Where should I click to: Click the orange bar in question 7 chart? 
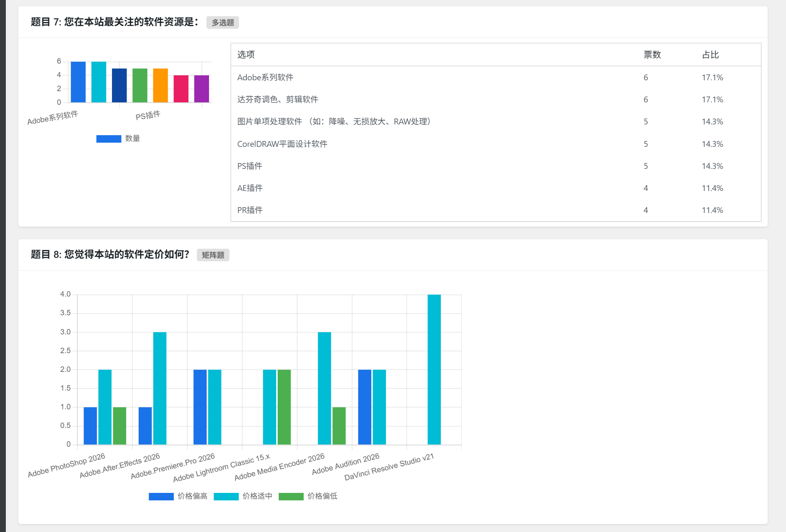(160, 85)
